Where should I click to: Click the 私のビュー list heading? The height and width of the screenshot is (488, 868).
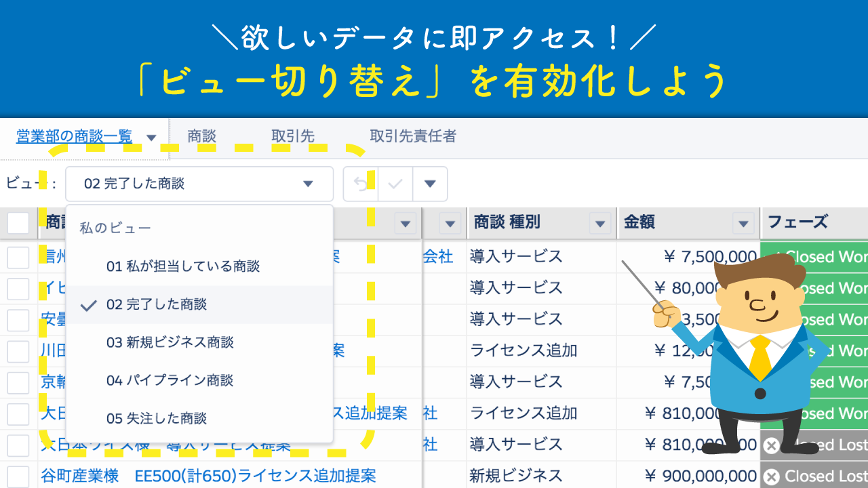(x=115, y=228)
